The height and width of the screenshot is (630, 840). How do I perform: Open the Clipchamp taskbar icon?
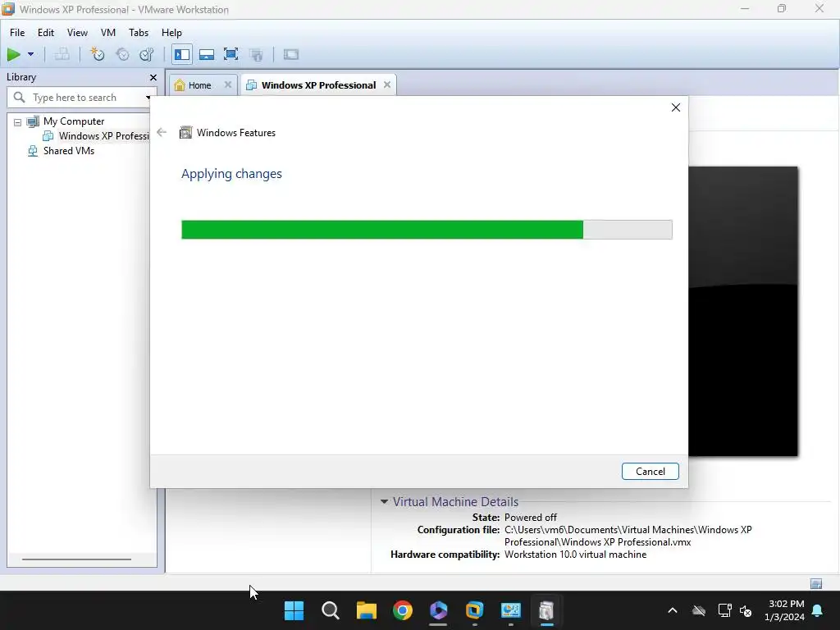(438, 610)
